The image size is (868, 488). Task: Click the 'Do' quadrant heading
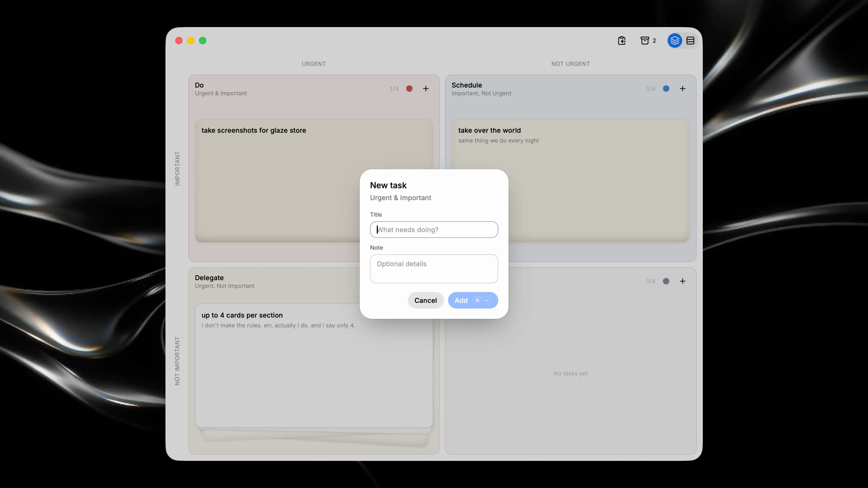point(199,85)
